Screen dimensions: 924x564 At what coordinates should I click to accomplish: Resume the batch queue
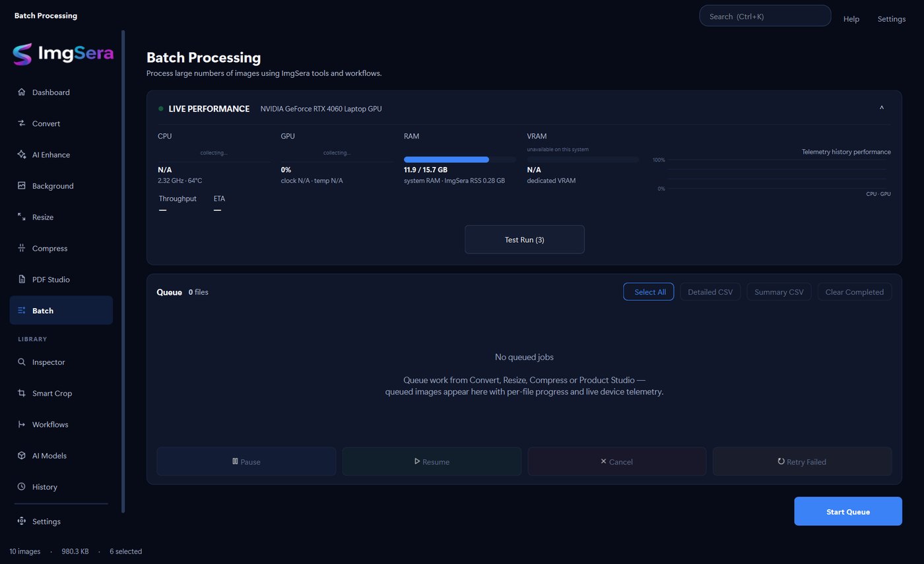coord(432,462)
